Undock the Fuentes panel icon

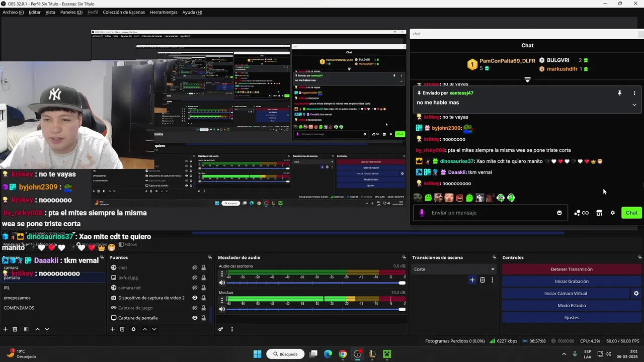pyautogui.click(x=209, y=257)
